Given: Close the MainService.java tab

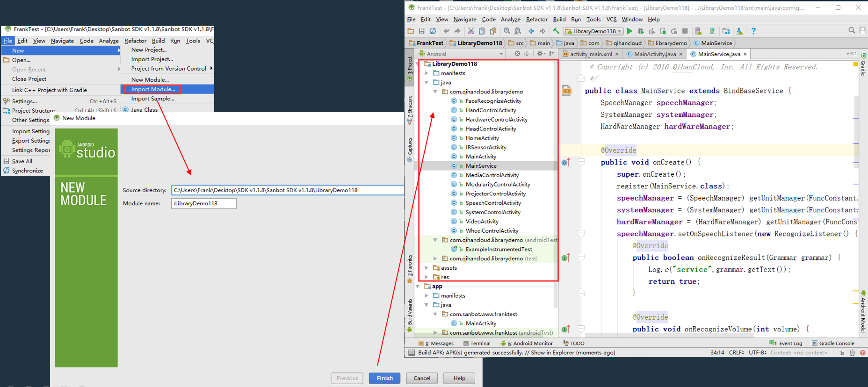Looking at the screenshot, I should [745, 54].
